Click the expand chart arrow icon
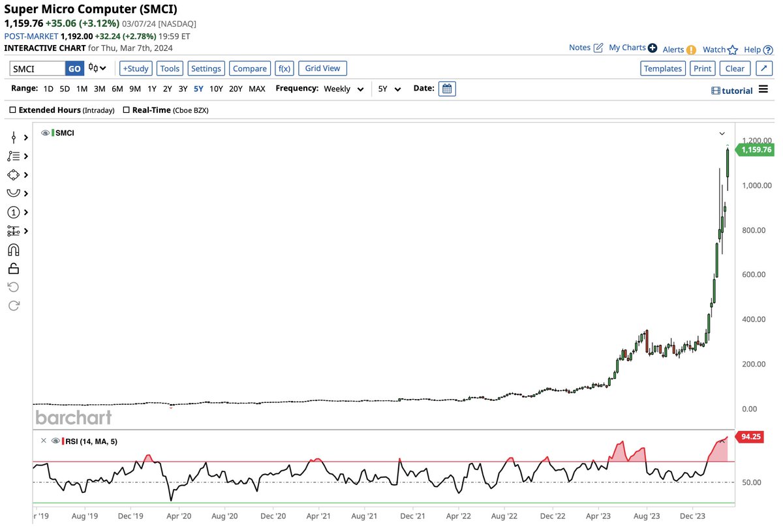783x532 pixels. [764, 68]
